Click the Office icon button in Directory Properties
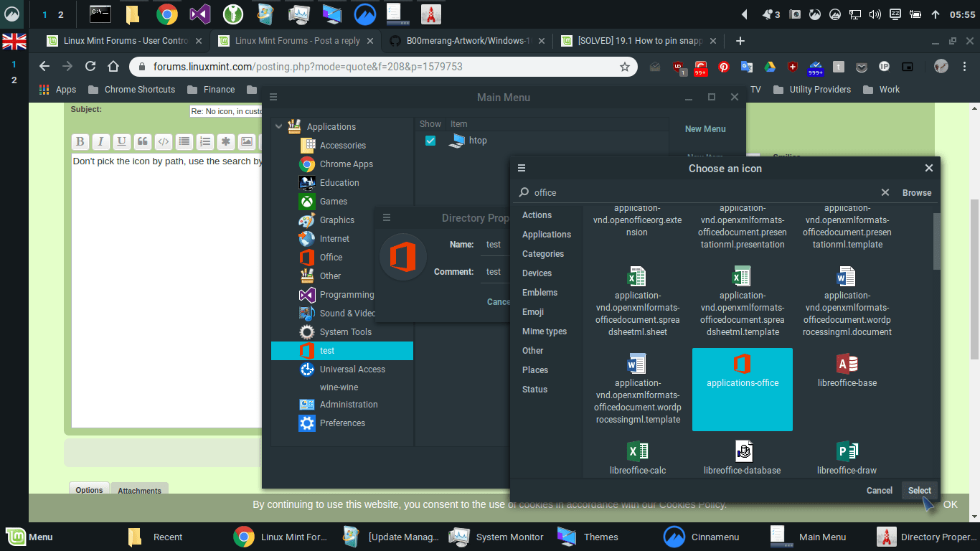This screenshot has width=980, height=551. (x=402, y=257)
